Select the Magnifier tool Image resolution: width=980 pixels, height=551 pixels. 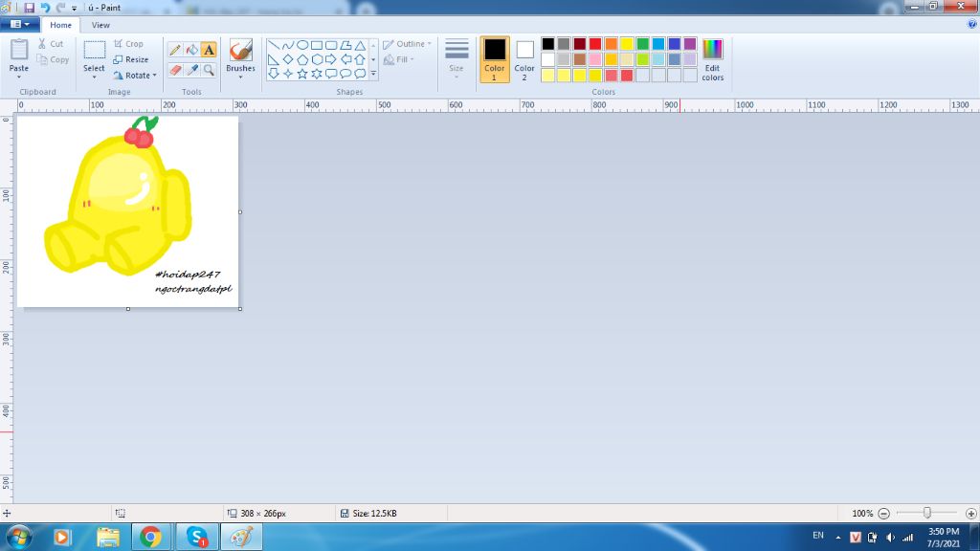tap(209, 70)
